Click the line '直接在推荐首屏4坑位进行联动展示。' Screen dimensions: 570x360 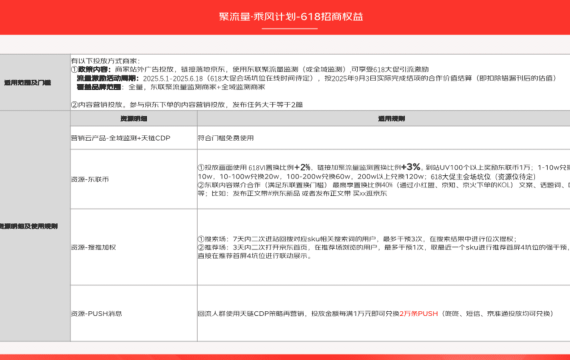pyautogui.click(x=255, y=256)
